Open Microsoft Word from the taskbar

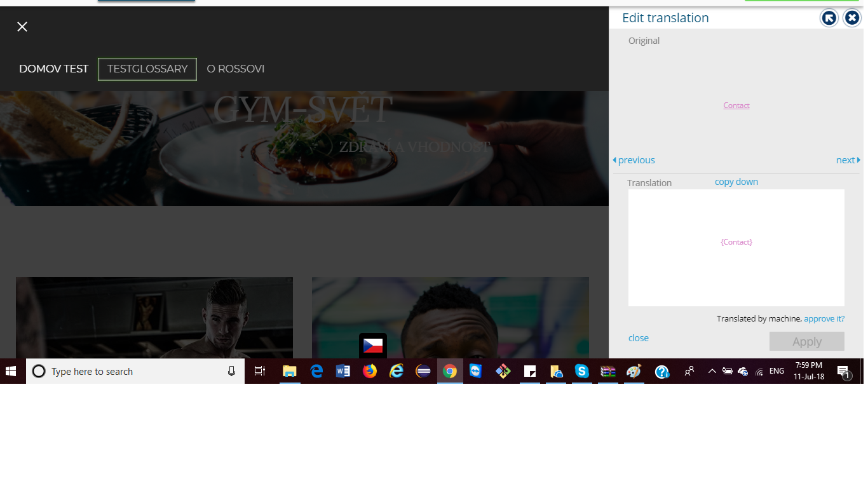343,372
